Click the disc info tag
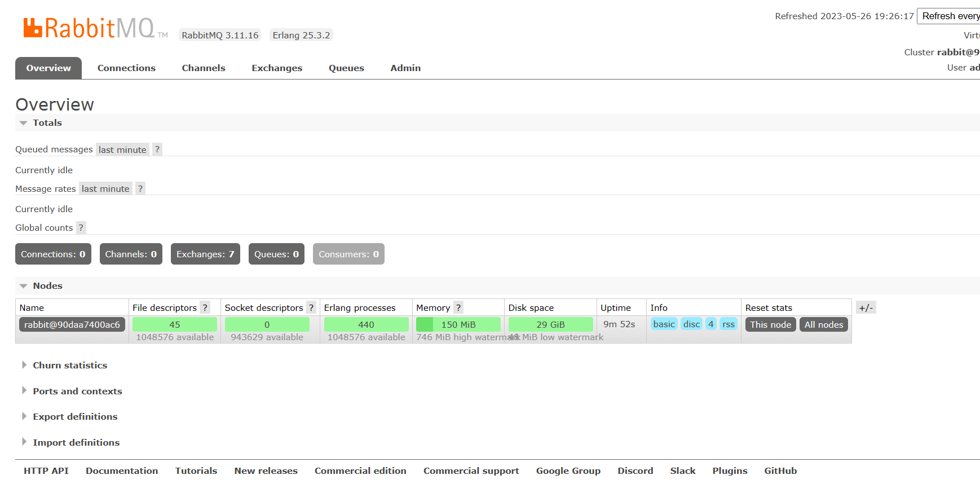980x497 pixels. pyautogui.click(x=691, y=324)
